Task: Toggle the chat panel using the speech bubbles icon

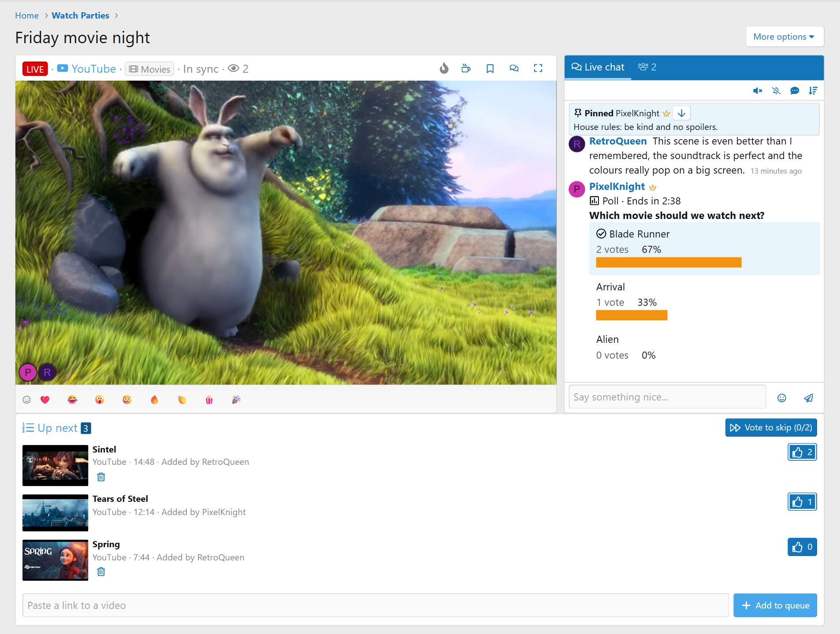Action: (x=514, y=68)
